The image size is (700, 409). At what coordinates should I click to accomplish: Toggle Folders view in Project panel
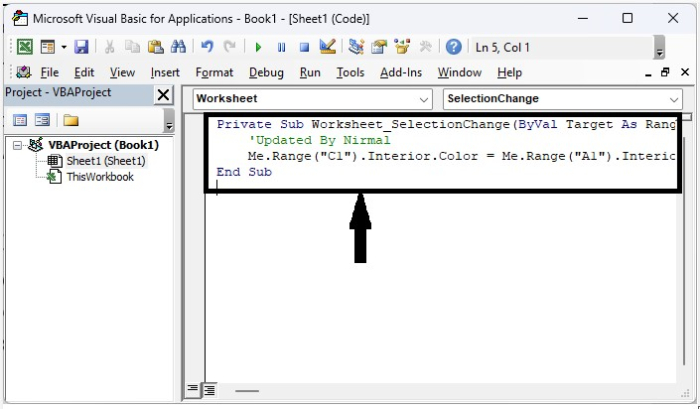71,120
